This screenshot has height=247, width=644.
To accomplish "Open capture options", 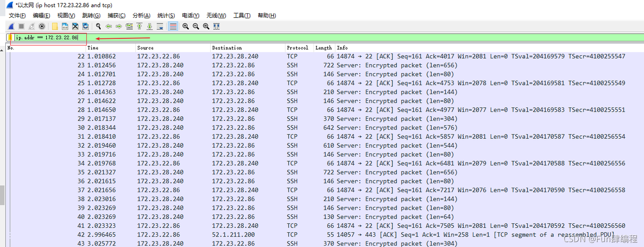I will click(42, 26).
